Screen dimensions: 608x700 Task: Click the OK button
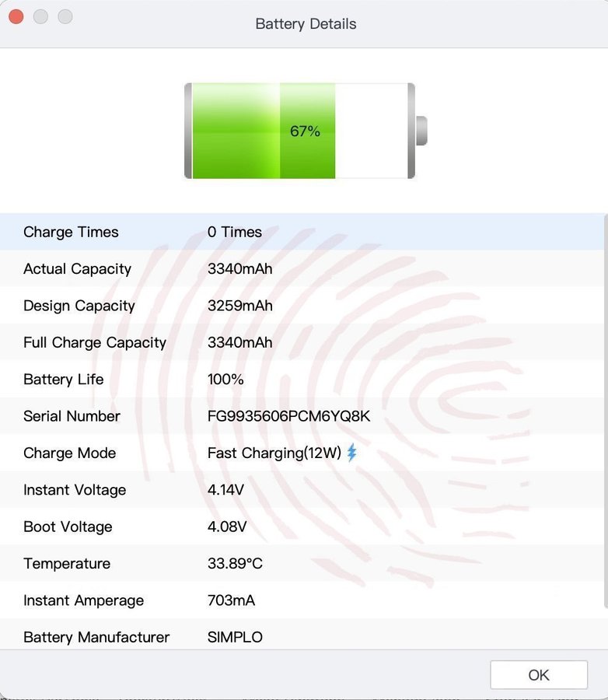point(538,675)
